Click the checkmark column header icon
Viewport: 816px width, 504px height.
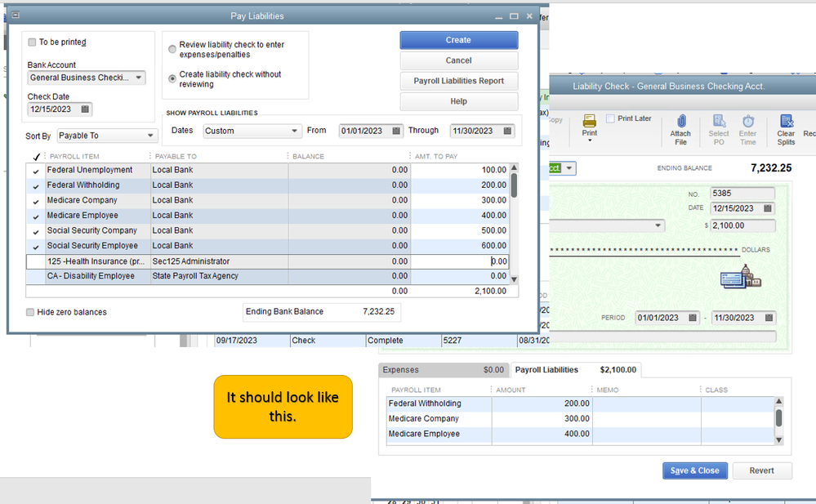coord(37,156)
